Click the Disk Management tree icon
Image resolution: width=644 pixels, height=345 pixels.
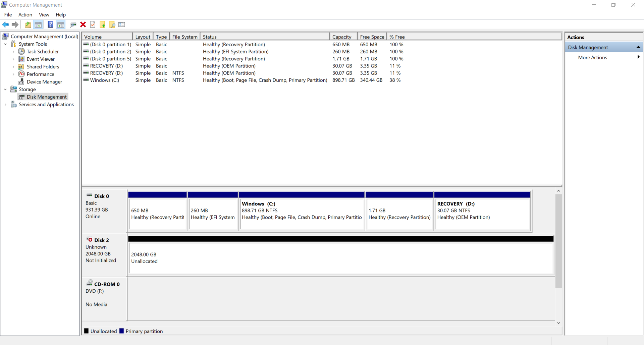click(21, 97)
